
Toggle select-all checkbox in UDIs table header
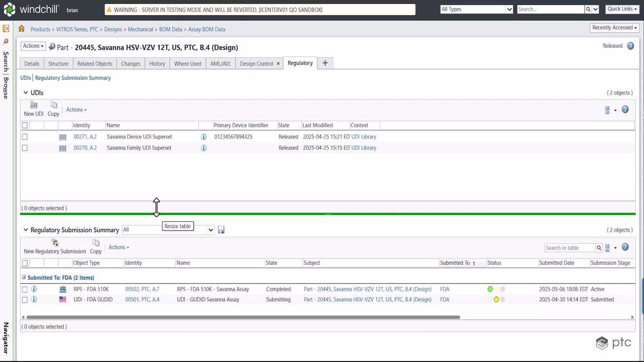pos(25,125)
